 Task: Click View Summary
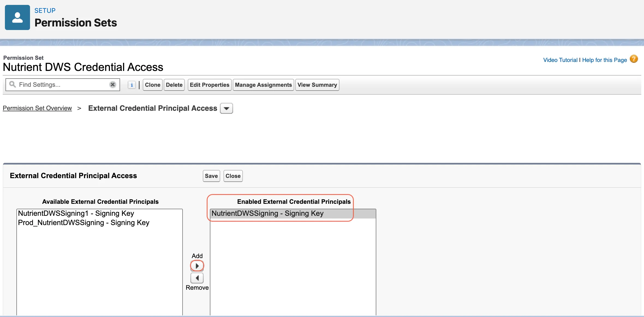317,85
